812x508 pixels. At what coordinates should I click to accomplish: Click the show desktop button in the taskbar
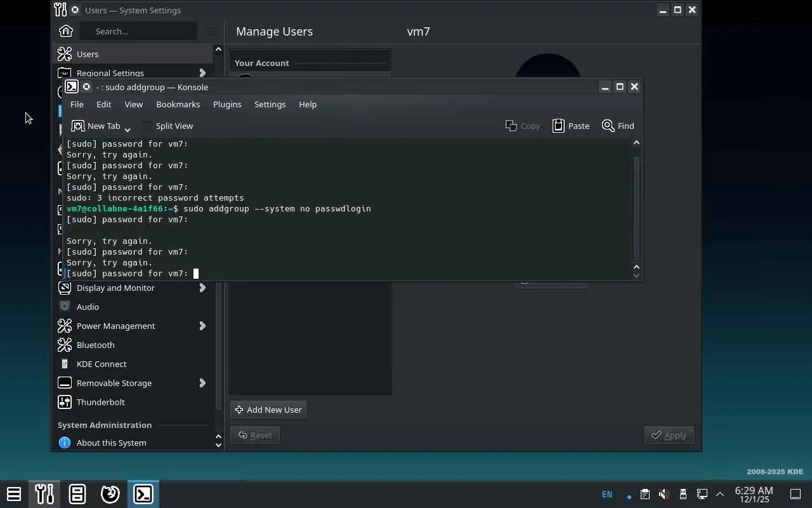pyautogui.click(x=796, y=494)
